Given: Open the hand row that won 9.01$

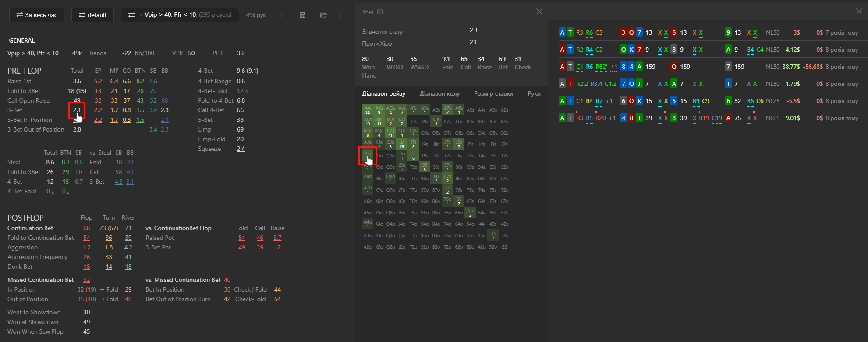Looking at the screenshot, I should (709, 118).
